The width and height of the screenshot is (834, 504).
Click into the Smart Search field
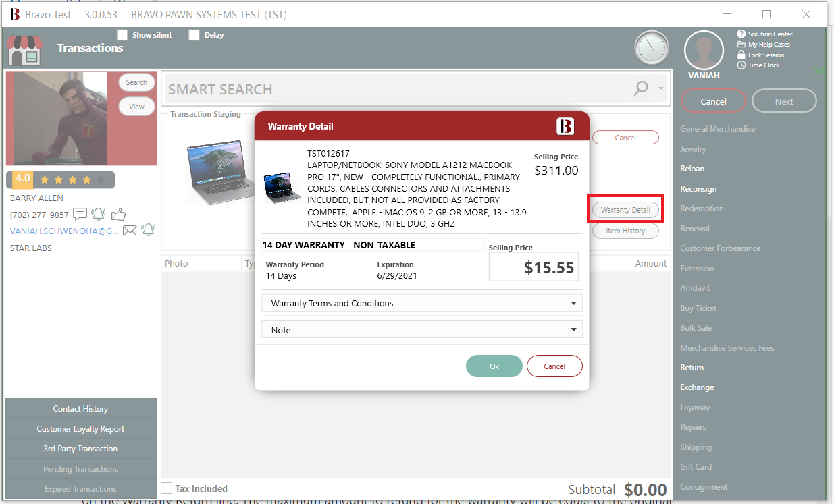(x=395, y=89)
